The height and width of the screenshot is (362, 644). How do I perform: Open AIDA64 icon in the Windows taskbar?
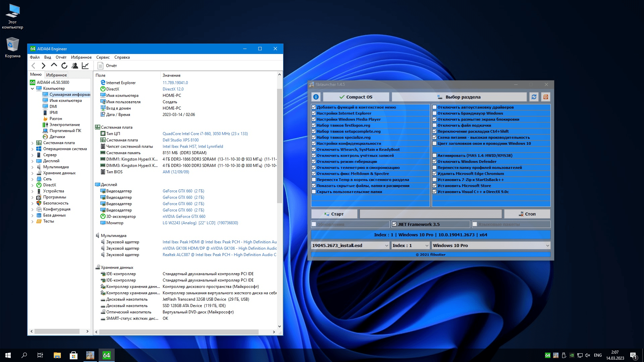[106, 355]
